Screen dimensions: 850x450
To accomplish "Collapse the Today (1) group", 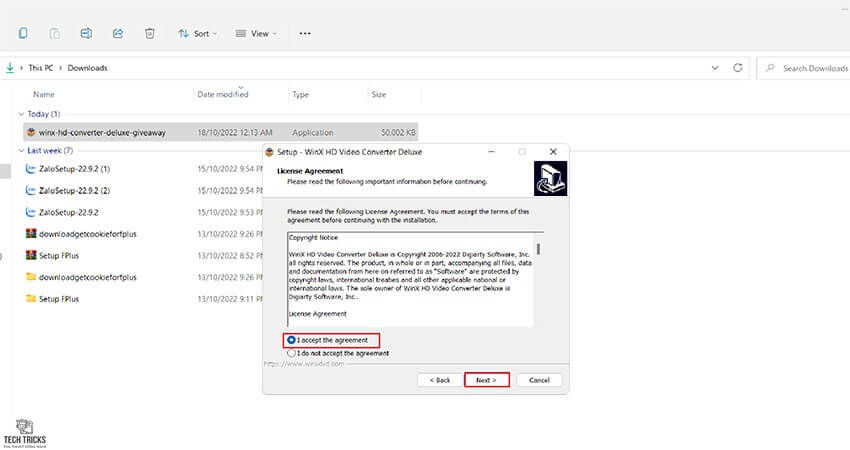I will coord(21,114).
